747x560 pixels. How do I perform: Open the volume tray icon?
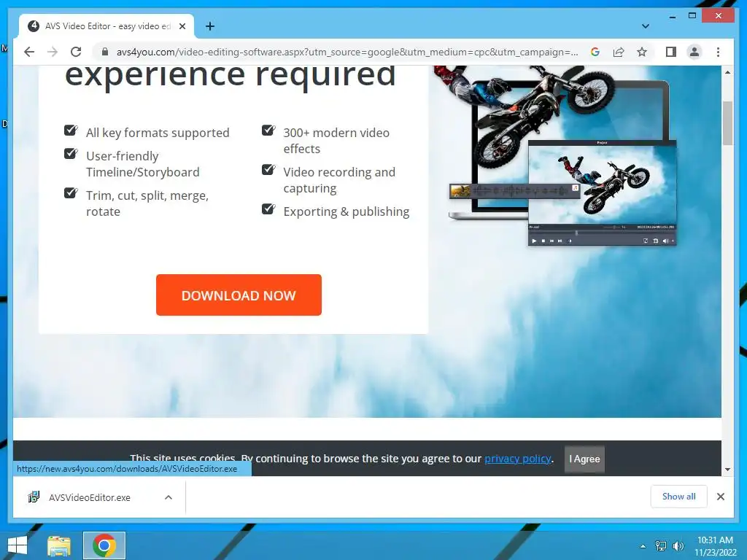click(678, 546)
